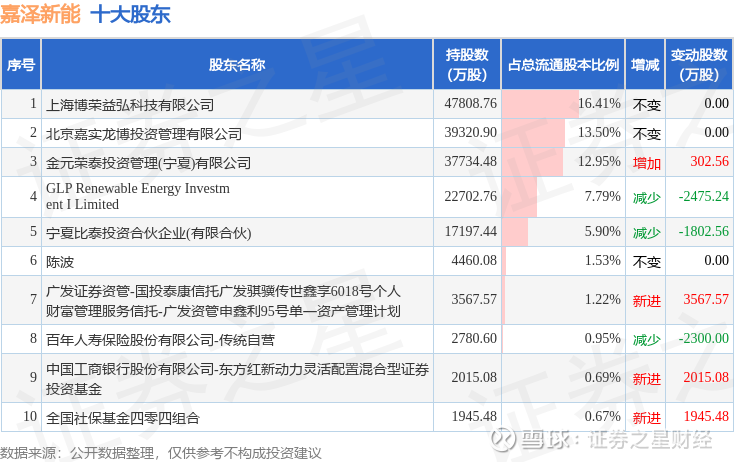
Task: Click the 数据来源 disclaimer text at bottom
Action: point(161,453)
